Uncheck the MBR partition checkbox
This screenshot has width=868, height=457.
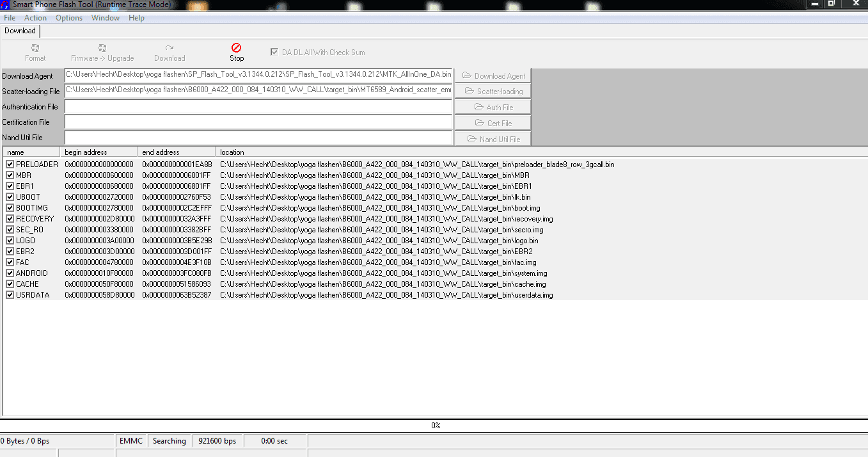[10, 175]
